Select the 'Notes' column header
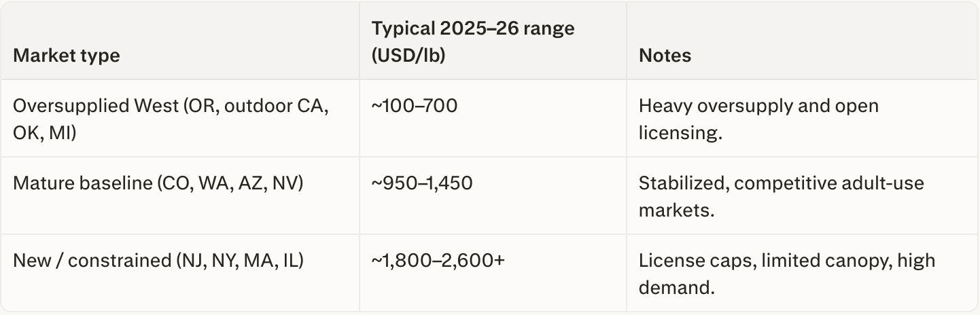The width and height of the screenshot is (980, 315). (665, 55)
